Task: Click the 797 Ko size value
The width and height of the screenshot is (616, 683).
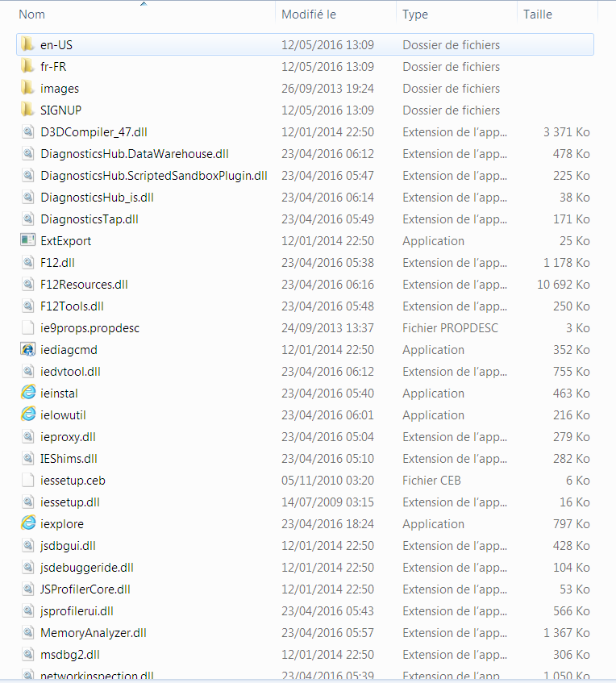Action: [x=572, y=524]
